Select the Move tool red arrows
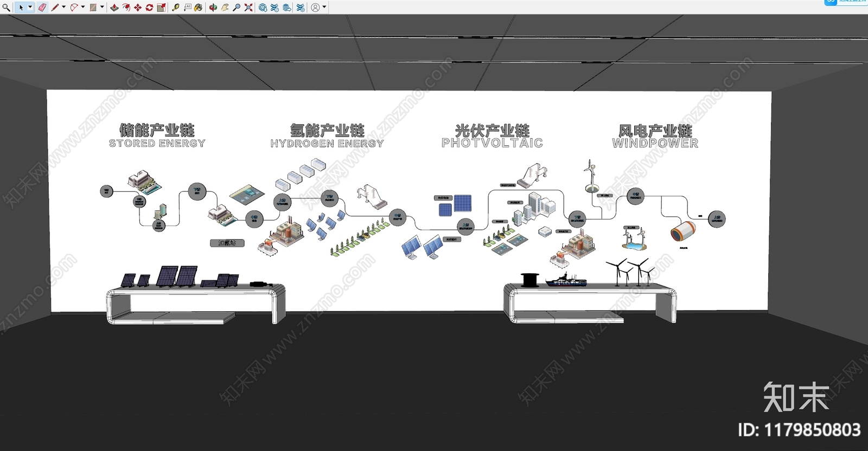 138,8
